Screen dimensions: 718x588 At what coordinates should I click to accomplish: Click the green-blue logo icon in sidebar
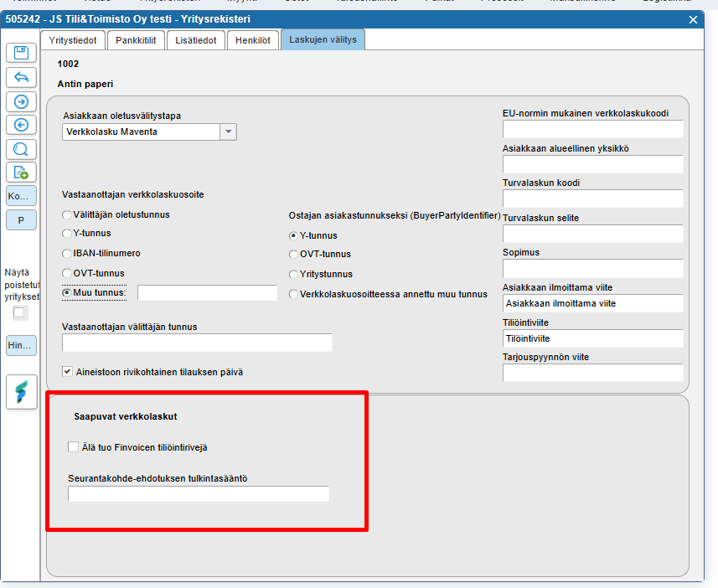[x=21, y=391]
